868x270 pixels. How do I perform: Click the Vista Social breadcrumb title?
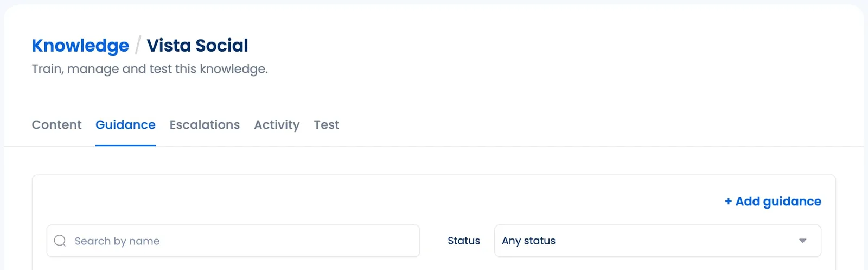point(197,46)
